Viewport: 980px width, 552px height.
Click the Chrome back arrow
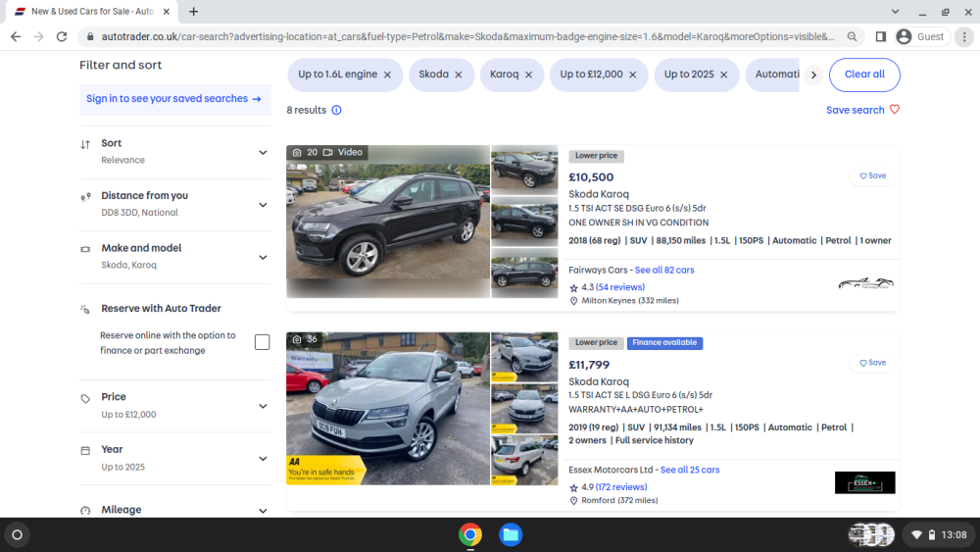click(x=16, y=37)
